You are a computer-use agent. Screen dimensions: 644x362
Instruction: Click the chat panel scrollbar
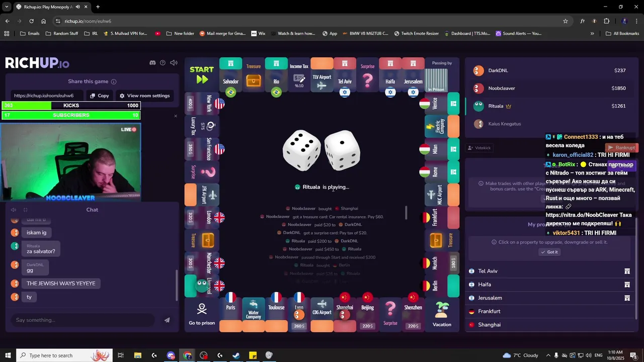tap(177, 285)
